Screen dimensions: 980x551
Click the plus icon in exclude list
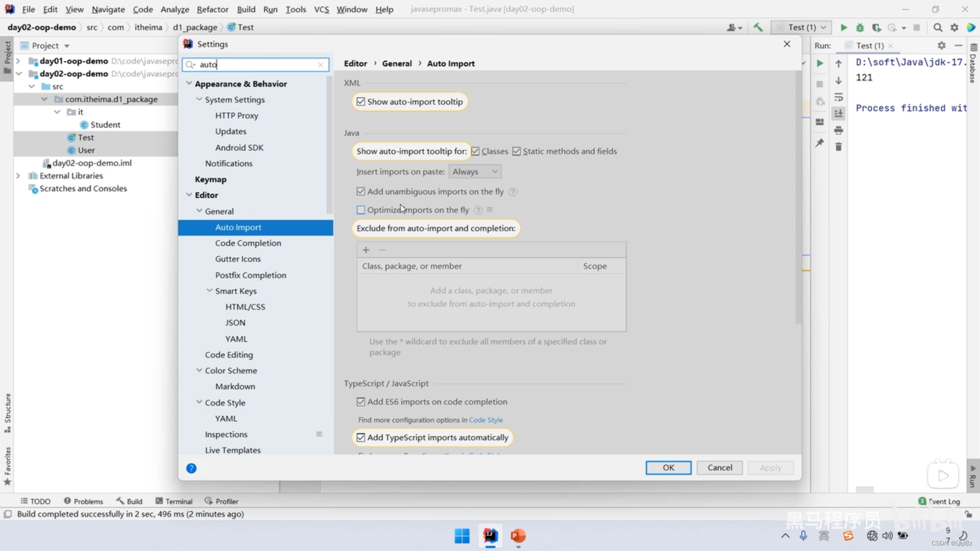(366, 250)
